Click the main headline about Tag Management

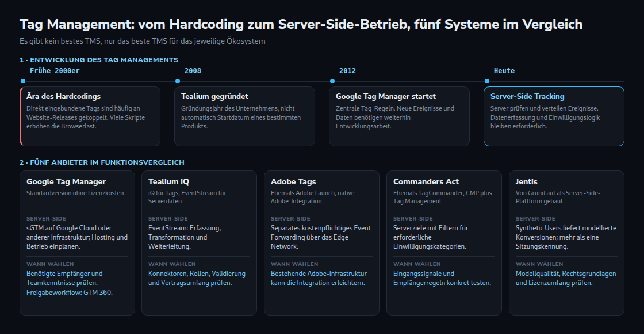pos(301,24)
